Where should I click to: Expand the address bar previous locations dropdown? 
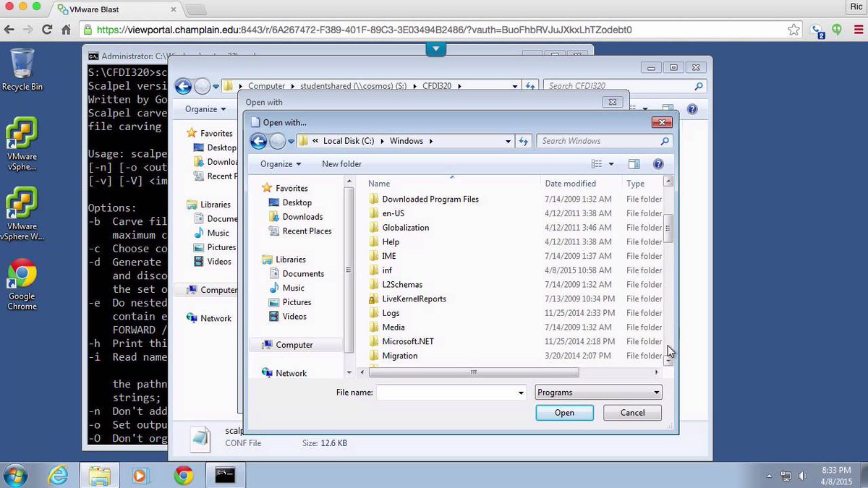point(509,141)
